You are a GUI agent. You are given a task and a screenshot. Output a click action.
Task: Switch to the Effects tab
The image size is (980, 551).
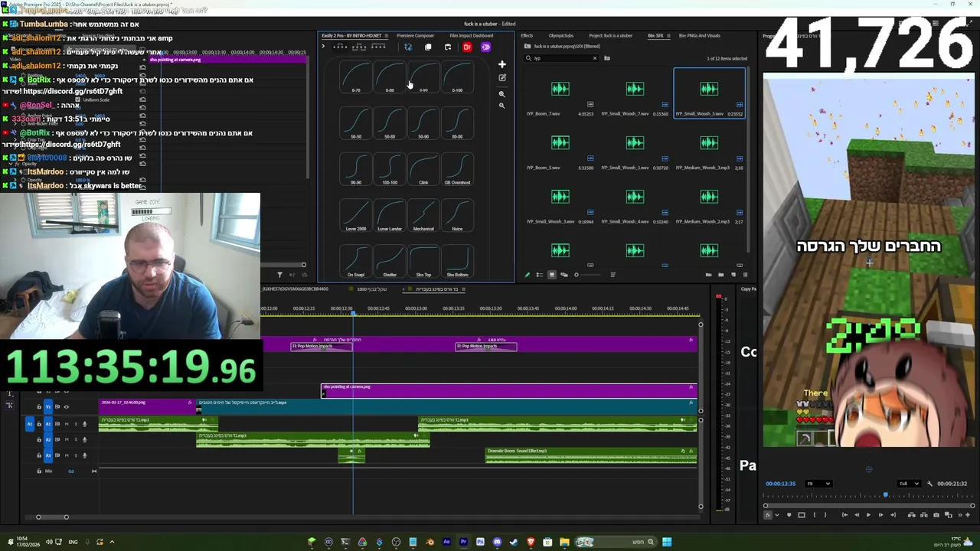(527, 35)
